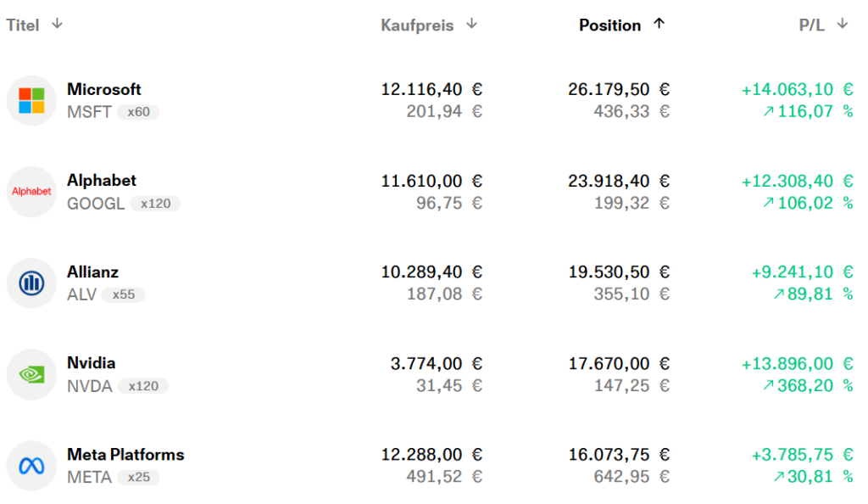This screenshot has width=868, height=504.
Task: Click the Allianz logo icon
Action: 31,283
